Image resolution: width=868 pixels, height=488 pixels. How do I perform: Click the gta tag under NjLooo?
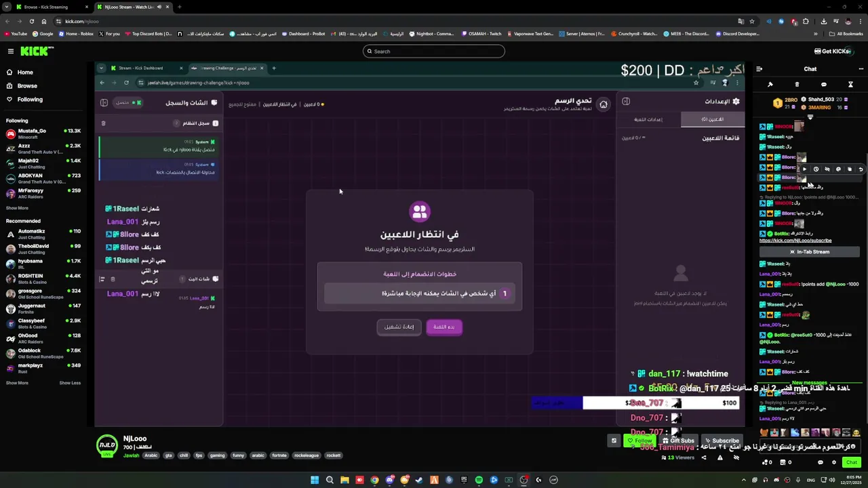click(x=169, y=455)
